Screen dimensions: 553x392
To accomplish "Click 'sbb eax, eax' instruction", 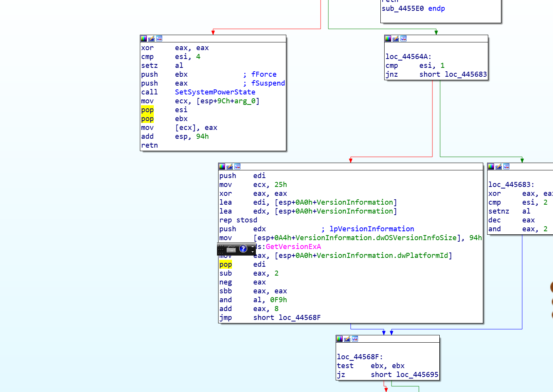I will pyautogui.click(x=253, y=291).
